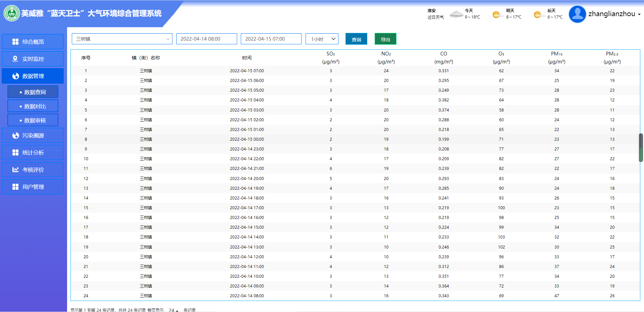Click the grid icon beside 综合概览
644x312 pixels.
(x=15, y=42)
